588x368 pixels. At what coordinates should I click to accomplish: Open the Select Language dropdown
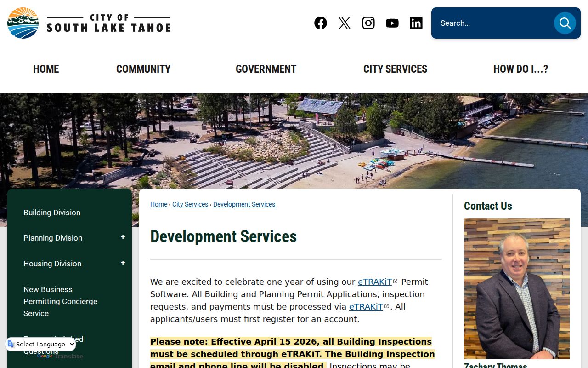[41, 344]
